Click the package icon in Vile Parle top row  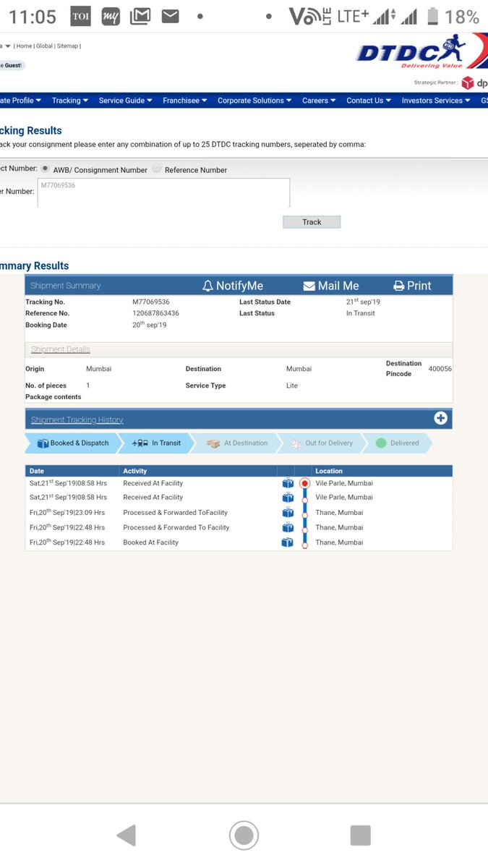click(288, 483)
